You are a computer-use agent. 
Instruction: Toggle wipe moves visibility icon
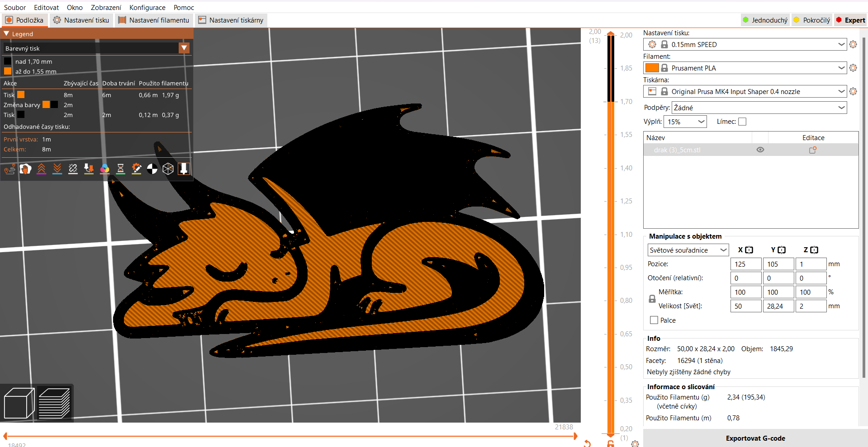pos(25,169)
